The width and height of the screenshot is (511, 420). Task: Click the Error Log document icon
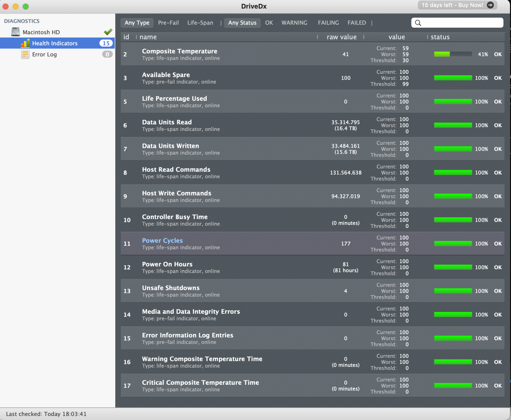pos(25,54)
